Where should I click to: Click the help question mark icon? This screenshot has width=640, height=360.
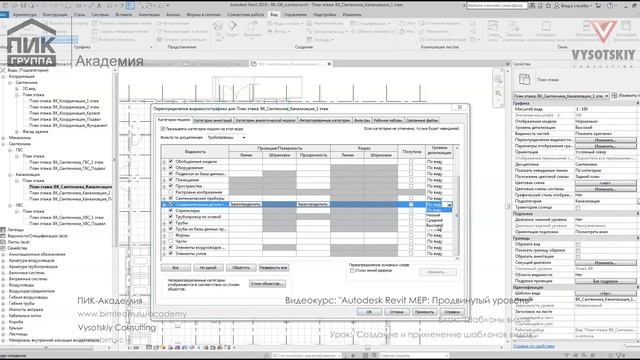point(610,6)
